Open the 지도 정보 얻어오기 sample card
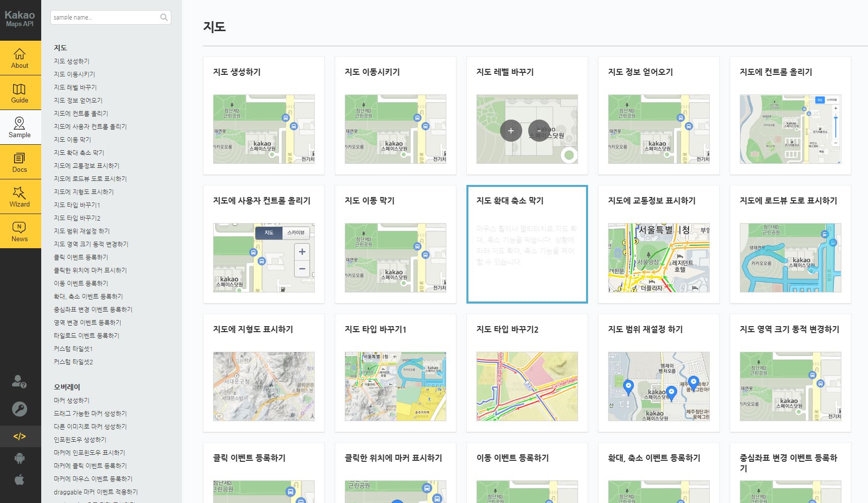Viewport: 868px width, 503px height. pyautogui.click(x=659, y=116)
